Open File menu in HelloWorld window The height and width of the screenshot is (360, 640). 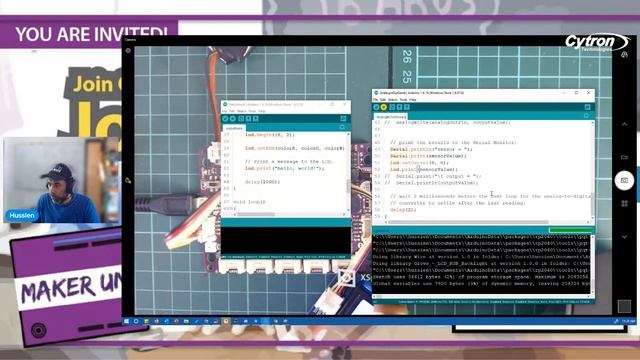(224, 111)
